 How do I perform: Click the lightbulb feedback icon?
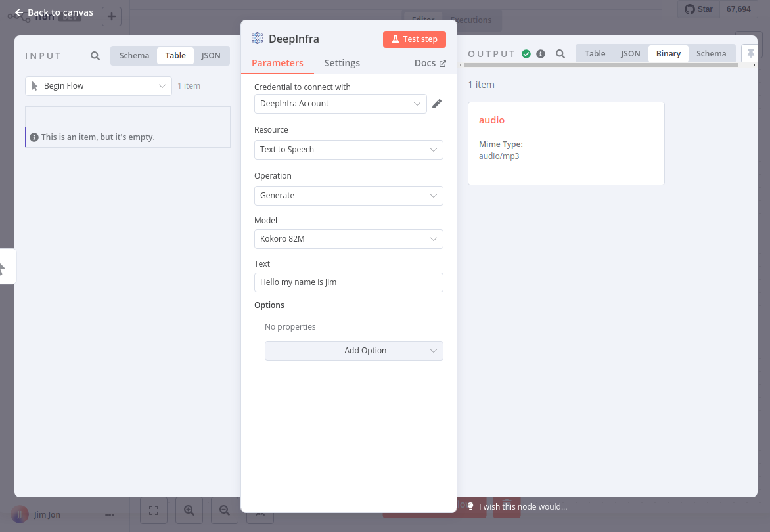(x=470, y=506)
